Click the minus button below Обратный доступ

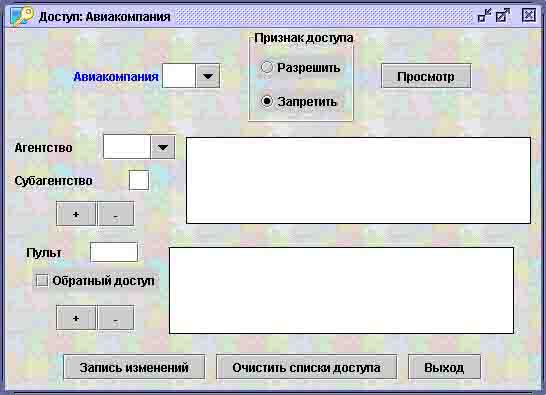(x=116, y=317)
